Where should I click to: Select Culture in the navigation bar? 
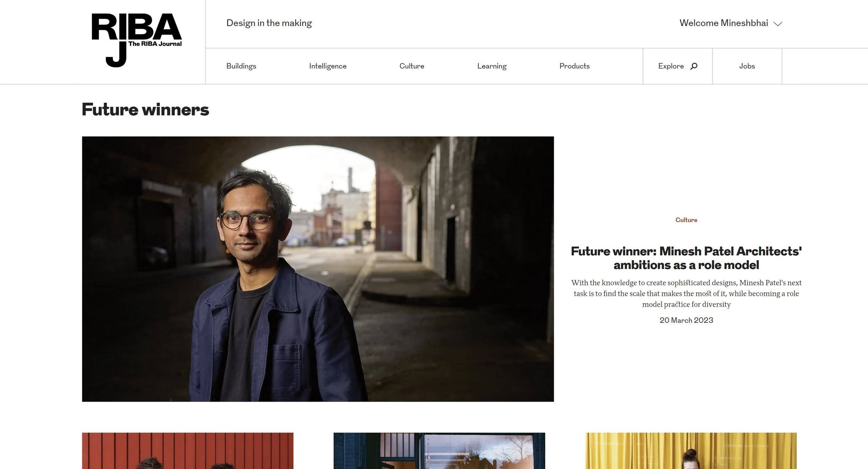(x=411, y=66)
